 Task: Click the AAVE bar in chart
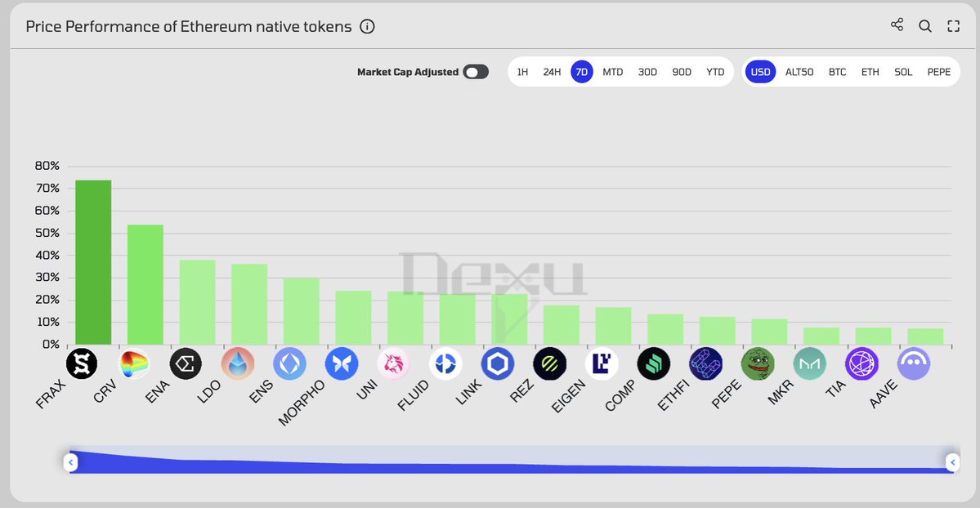pos(925,336)
